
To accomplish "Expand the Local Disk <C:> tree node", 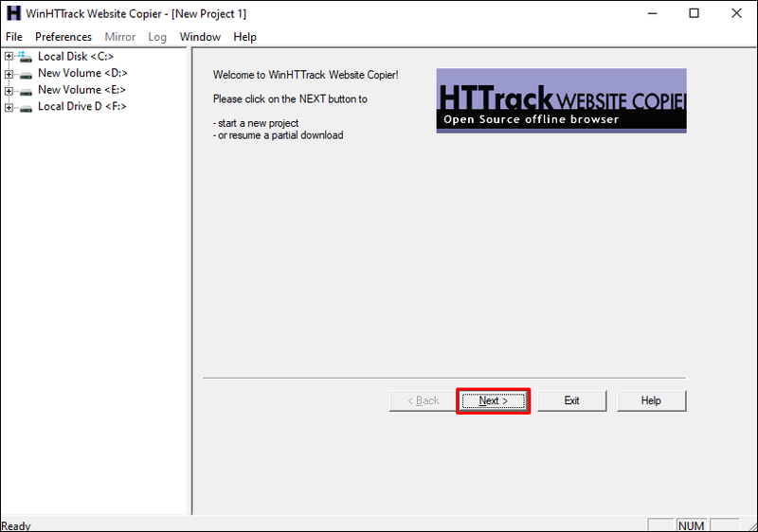I will click(9, 57).
